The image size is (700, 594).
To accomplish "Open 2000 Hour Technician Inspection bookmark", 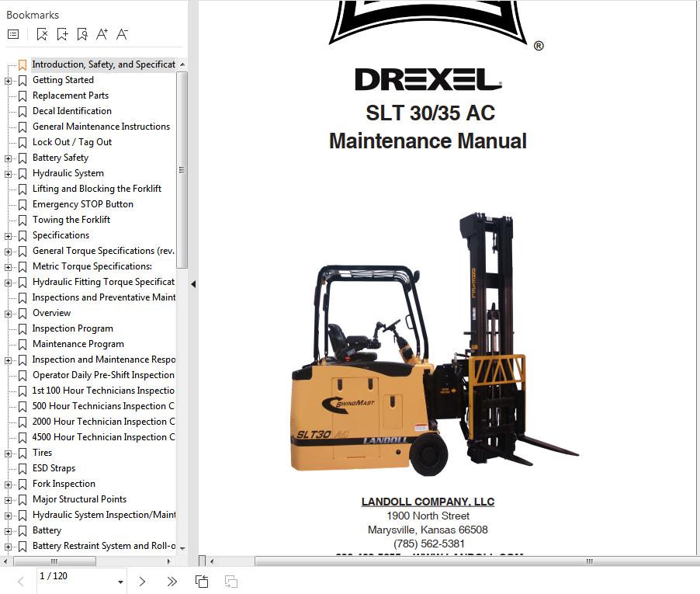I will click(x=103, y=422).
